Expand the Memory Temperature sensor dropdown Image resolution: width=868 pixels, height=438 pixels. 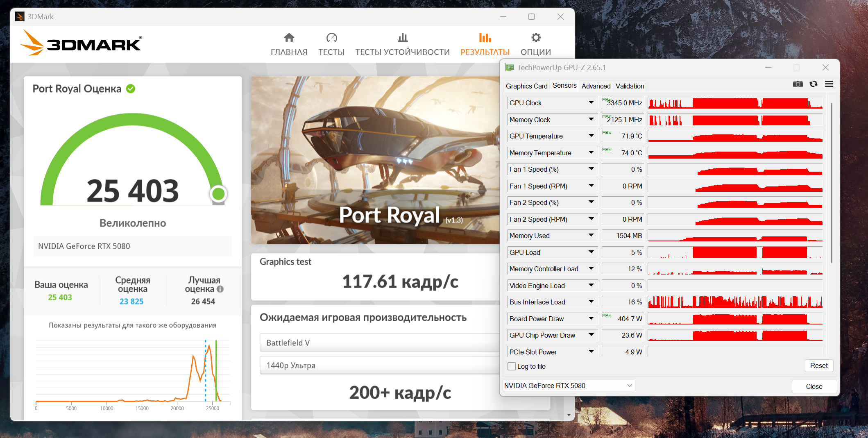[591, 152]
